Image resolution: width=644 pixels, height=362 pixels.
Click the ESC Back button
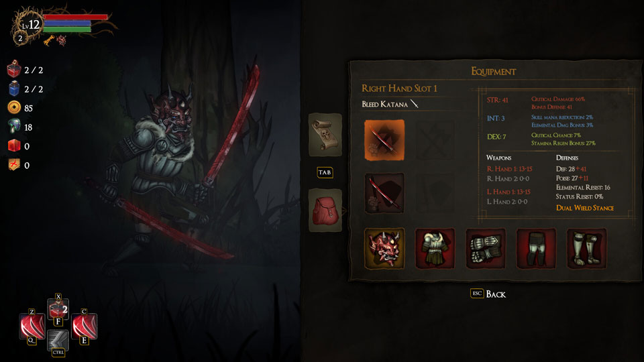[x=488, y=294]
